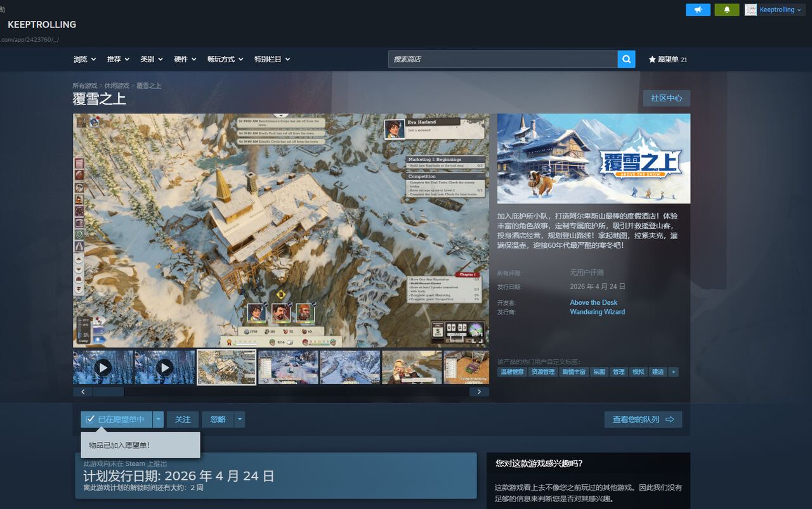812x509 pixels.
Task: Open the Keeptrolling account dropdown
Action: pos(780,10)
